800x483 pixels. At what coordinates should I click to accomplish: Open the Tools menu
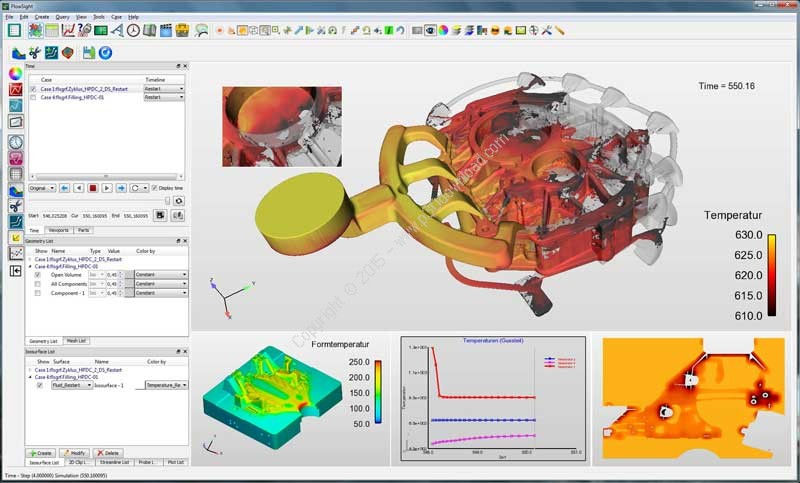(x=98, y=17)
